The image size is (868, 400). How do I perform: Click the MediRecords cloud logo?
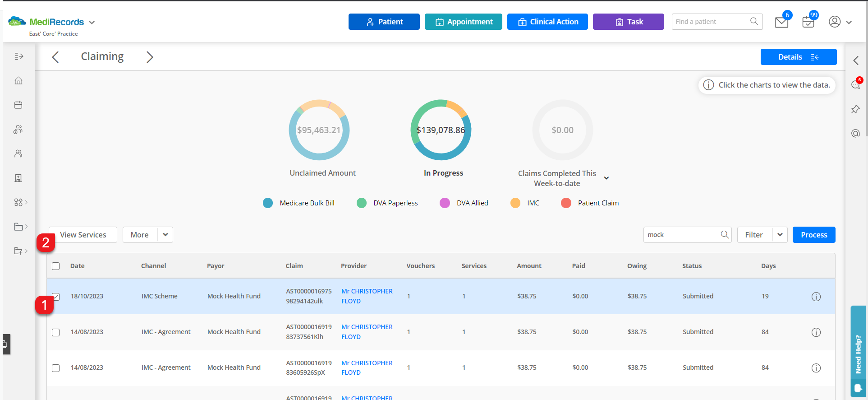[17, 21]
